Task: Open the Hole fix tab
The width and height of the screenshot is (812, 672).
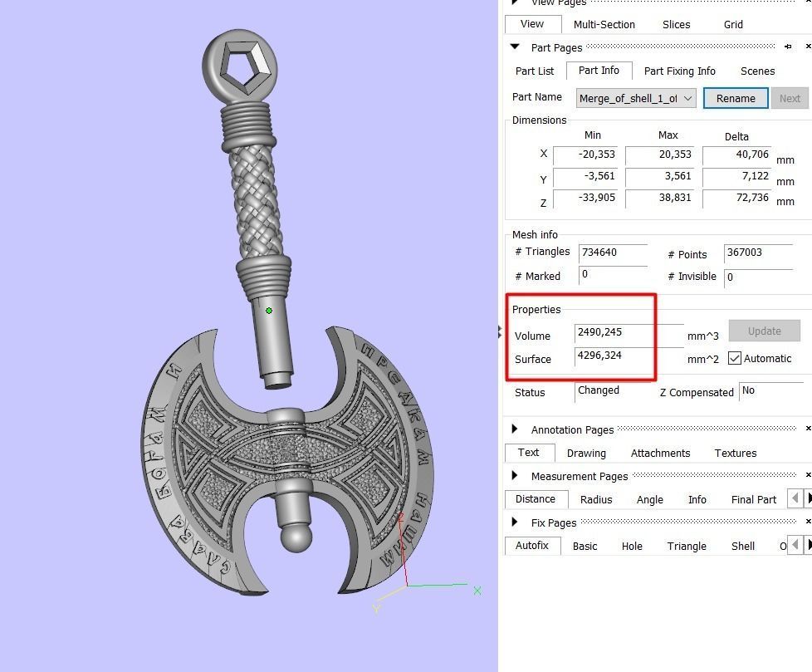Action: [632, 547]
